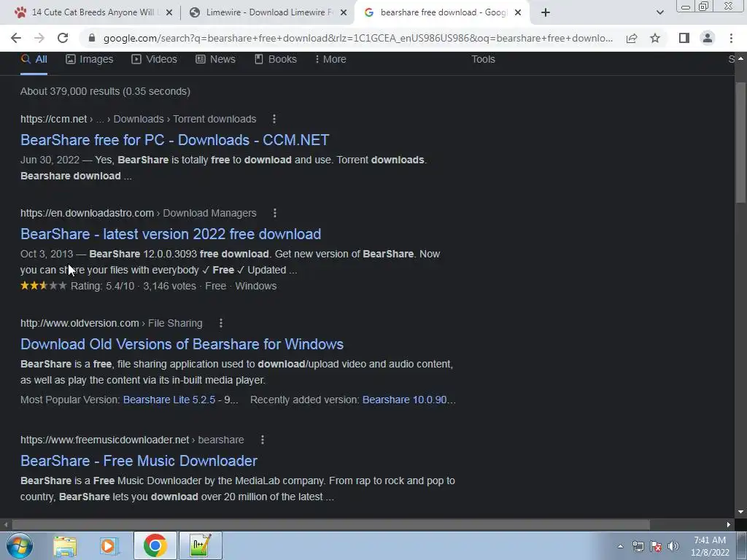The height and width of the screenshot is (560, 747).
Task: Click the horizontal scrollbar right arrow
Action: [x=729, y=525]
